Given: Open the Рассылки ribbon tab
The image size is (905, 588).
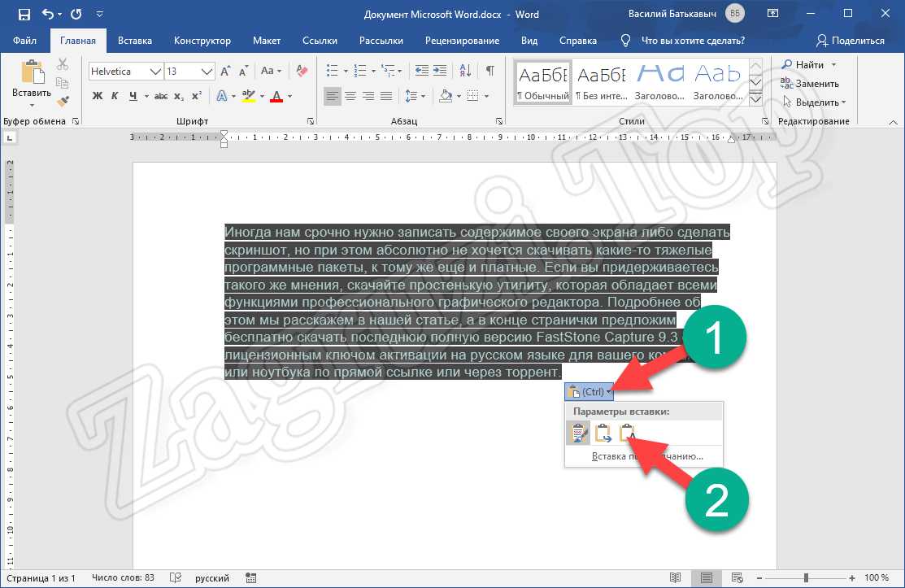Looking at the screenshot, I should click(x=381, y=41).
